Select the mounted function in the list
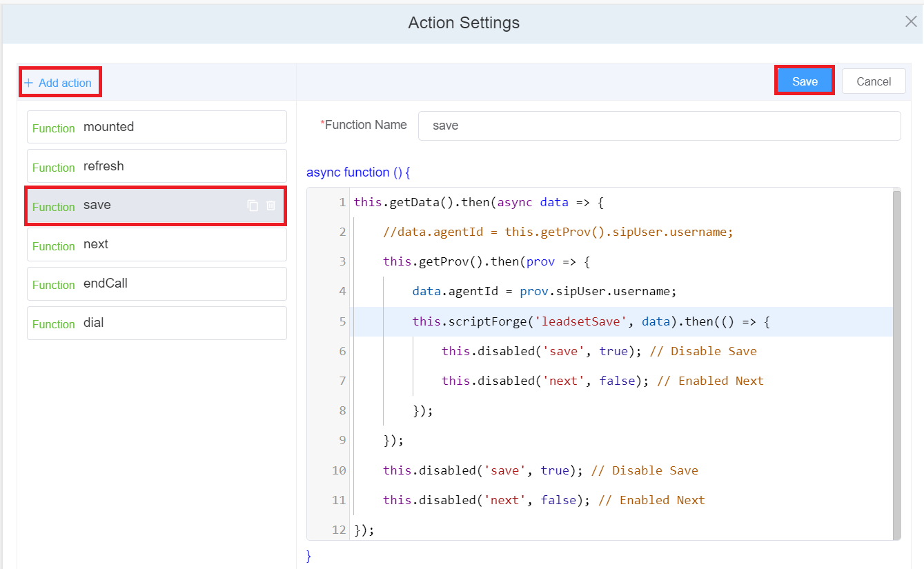The image size is (924, 569). point(157,127)
